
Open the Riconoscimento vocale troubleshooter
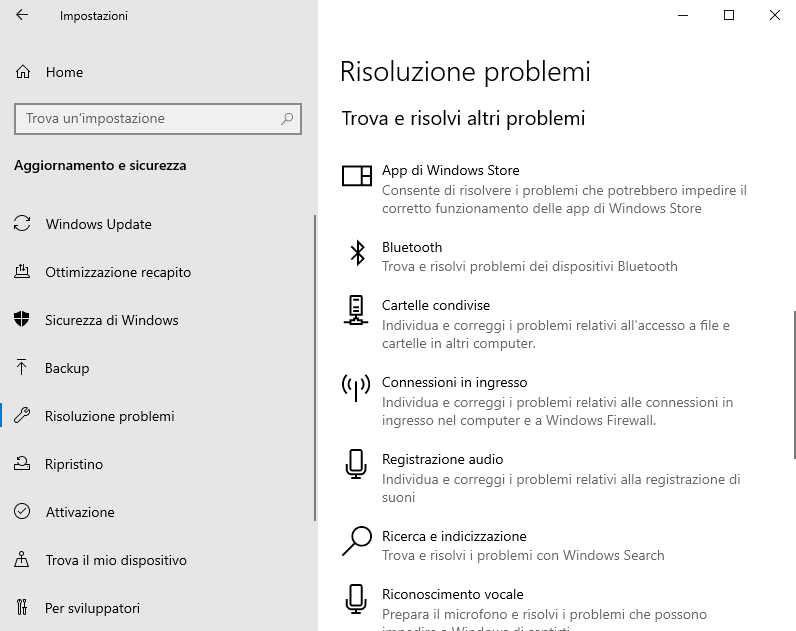[x=452, y=594]
